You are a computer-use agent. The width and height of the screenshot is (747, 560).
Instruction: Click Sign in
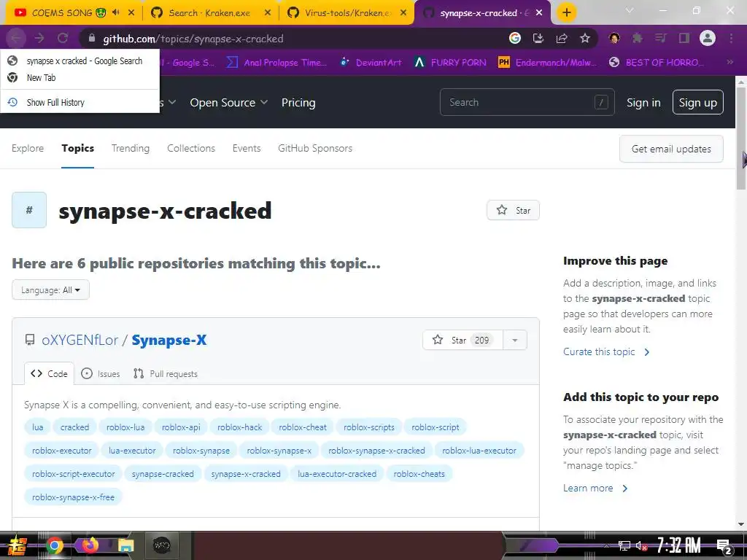pyautogui.click(x=643, y=102)
